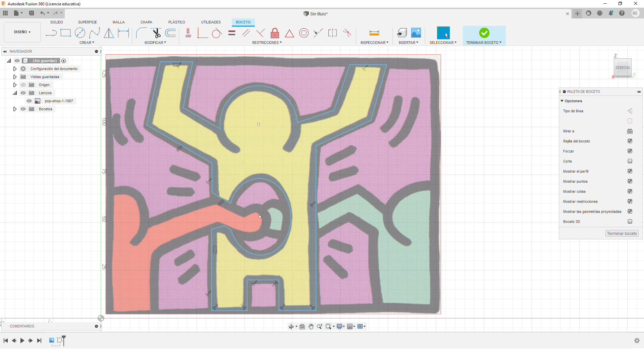
Task: Click the SELECCIONAR tool button
Action: coord(443,33)
